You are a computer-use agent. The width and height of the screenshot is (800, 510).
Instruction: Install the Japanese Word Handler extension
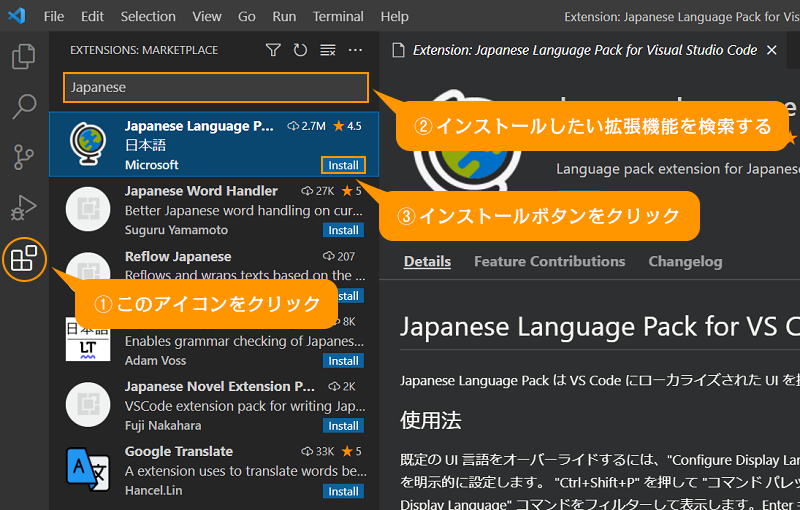343,230
